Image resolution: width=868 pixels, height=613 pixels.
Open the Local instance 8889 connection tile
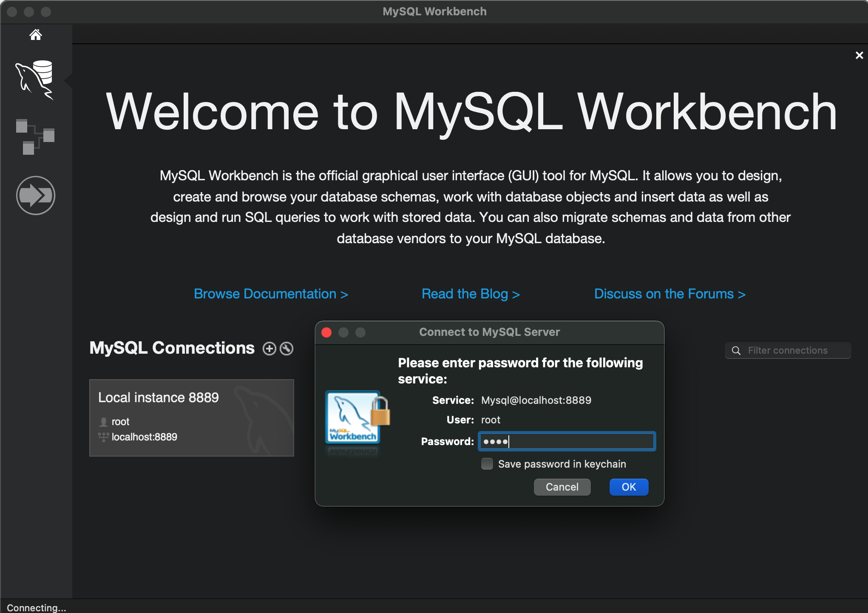click(191, 417)
